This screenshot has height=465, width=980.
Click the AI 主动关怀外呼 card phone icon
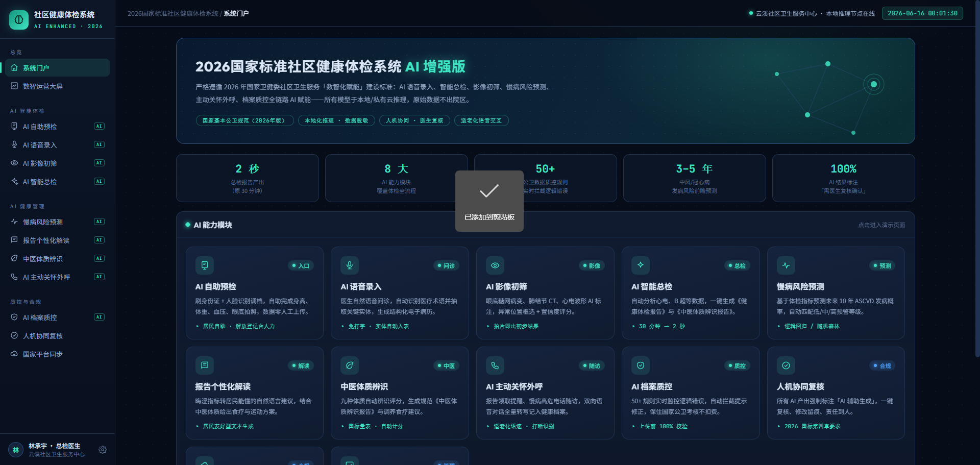click(x=495, y=365)
